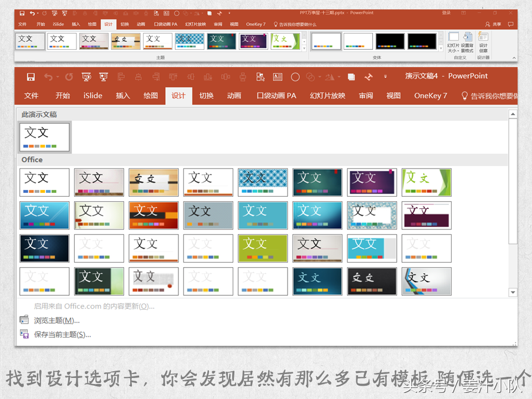Switch to OneKey 7 tab in 演示文稿4 window

431,96
